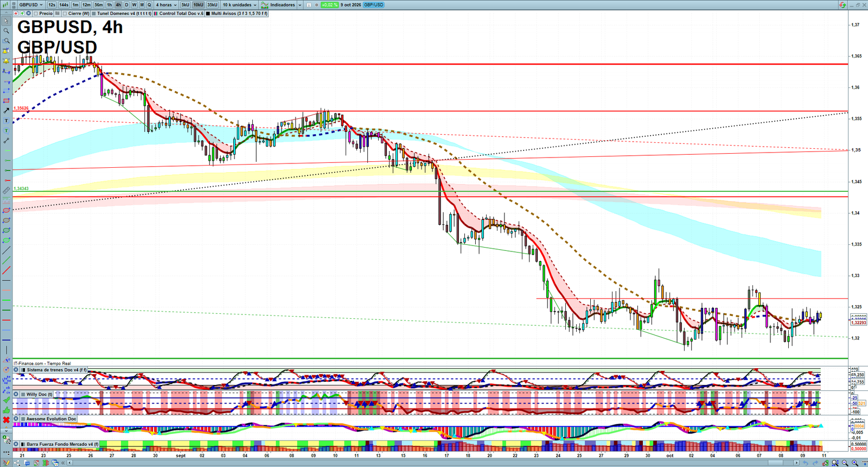Screen dimensions: 868x467
Task: Open the chat bubble icon at bottom
Action: click(x=27, y=463)
